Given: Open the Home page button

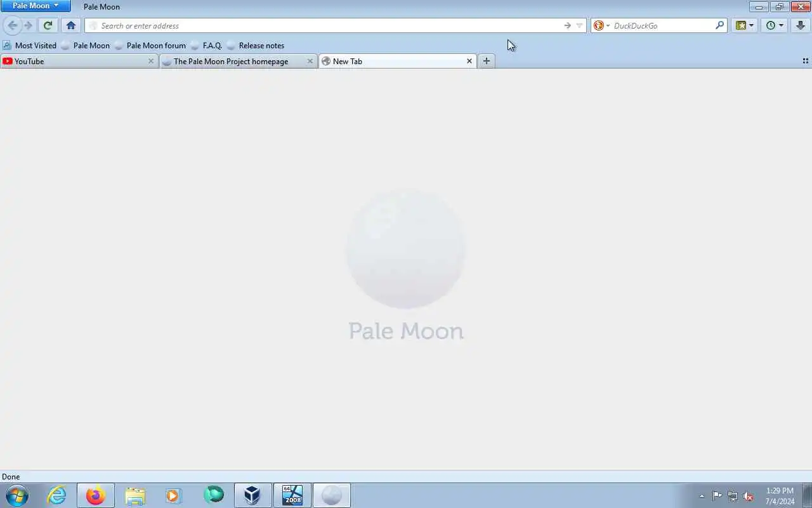Looking at the screenshot, I should 71,25.
